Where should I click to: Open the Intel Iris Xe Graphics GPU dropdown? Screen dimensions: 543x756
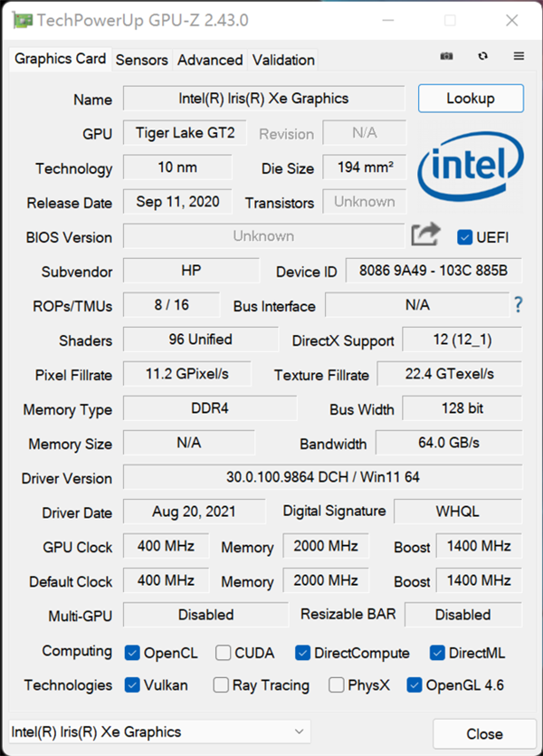click(x=159, y=732)
